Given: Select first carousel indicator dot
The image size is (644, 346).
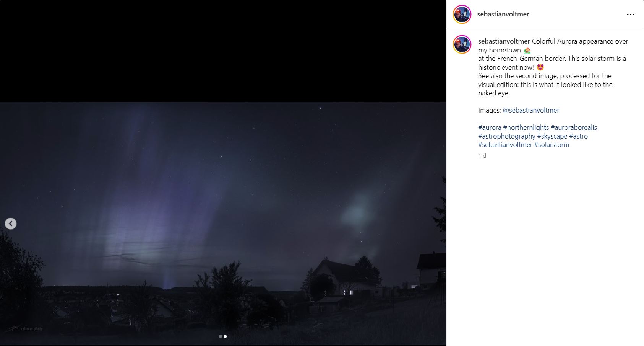Looking at the screenshot, I should point(221,336).
